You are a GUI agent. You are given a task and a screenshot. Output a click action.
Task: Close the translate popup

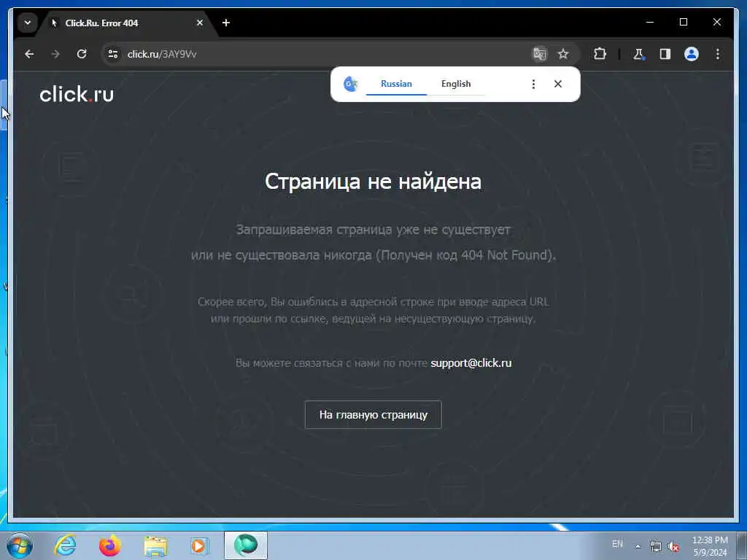[x=558, y=85]
